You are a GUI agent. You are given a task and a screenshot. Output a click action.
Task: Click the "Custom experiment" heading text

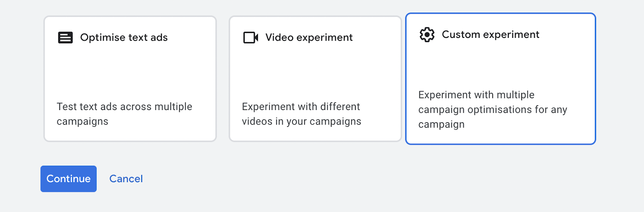point(490,35)
